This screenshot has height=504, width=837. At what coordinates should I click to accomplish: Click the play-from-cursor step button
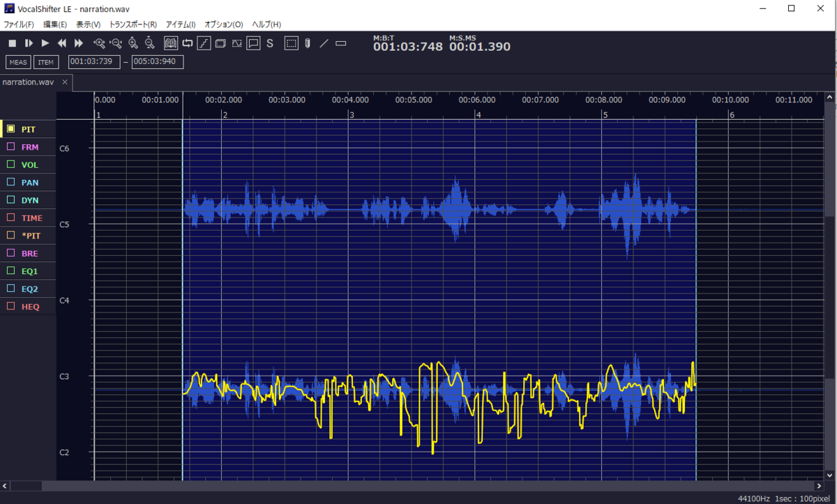[x=29, y=43]
